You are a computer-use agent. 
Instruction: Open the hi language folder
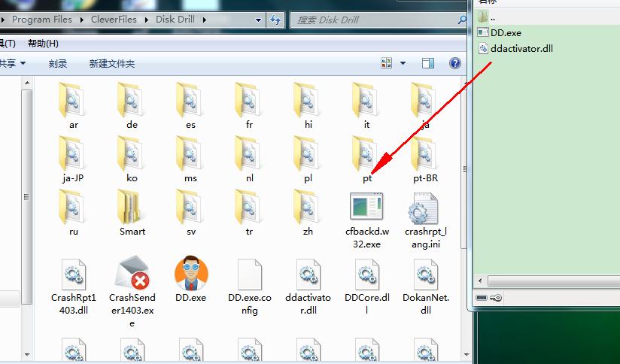[x=308, y=106]
